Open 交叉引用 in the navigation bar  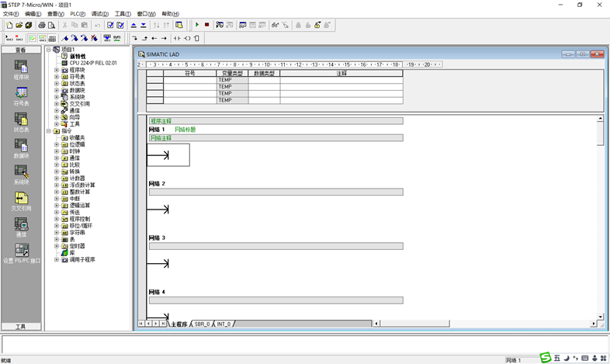click(21, 201)
